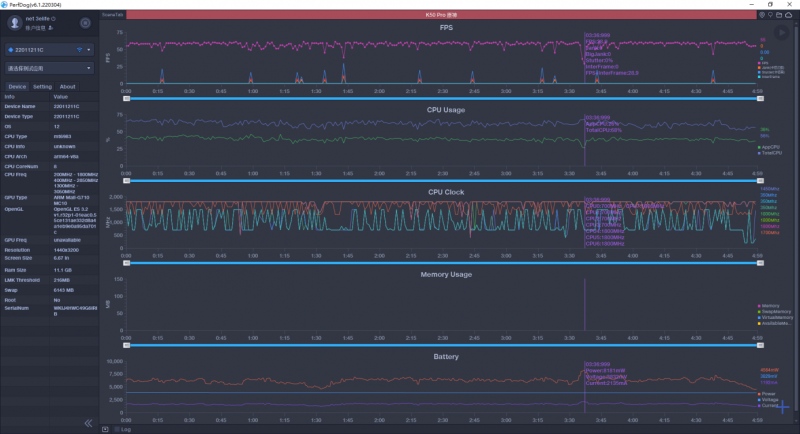Click the Log button at the bottom
This screenshot has height=434, width=800.
coord(125,429)
